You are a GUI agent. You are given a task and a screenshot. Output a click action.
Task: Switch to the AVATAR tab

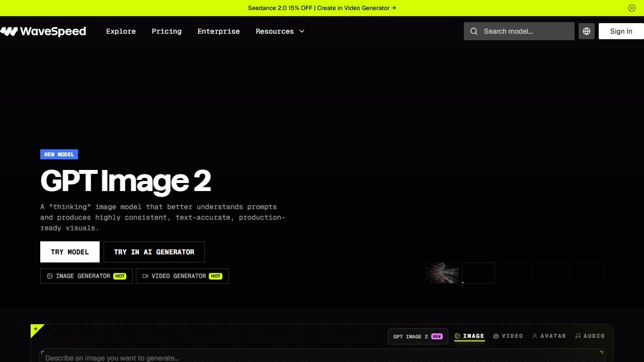click(x=549, y=336)
